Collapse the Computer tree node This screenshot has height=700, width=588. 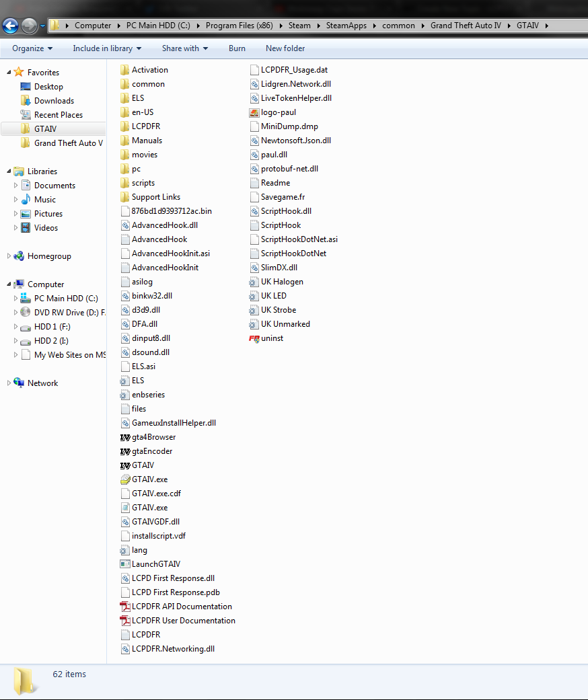[9, 284]
